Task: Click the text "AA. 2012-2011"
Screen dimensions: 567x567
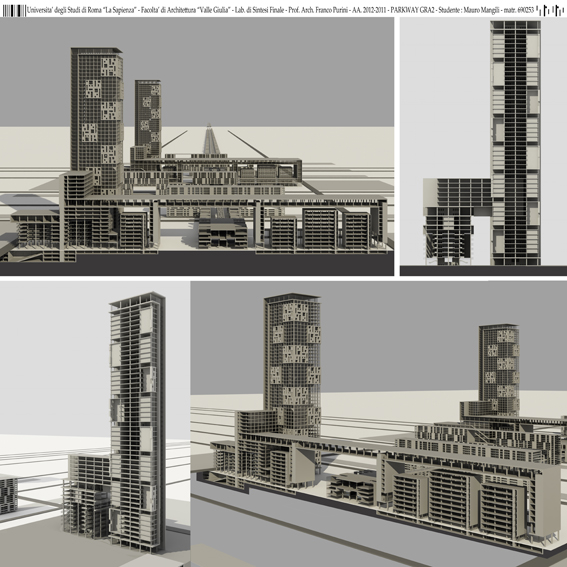Action: [x=369, y=10]
